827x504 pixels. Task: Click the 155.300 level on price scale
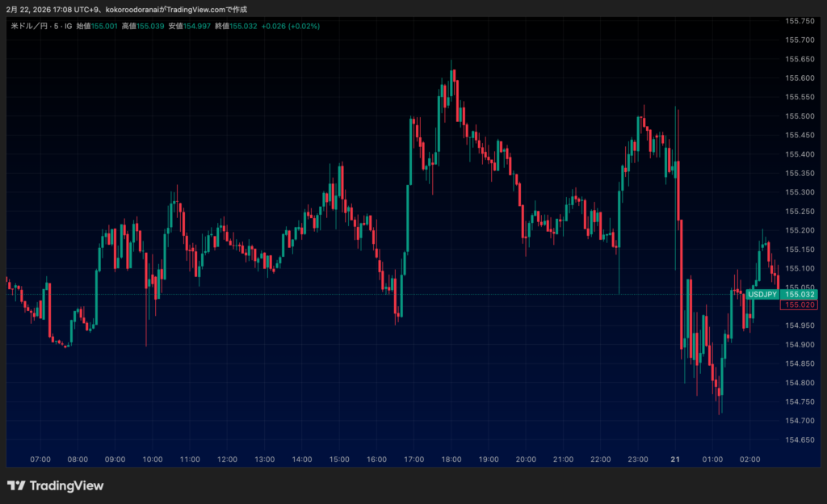pos(800,192)
